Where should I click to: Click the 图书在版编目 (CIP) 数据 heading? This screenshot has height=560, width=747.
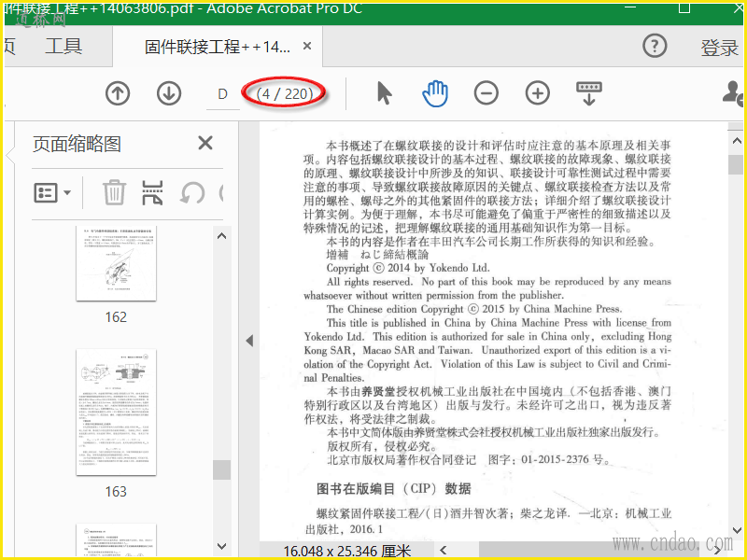point(393,488)
